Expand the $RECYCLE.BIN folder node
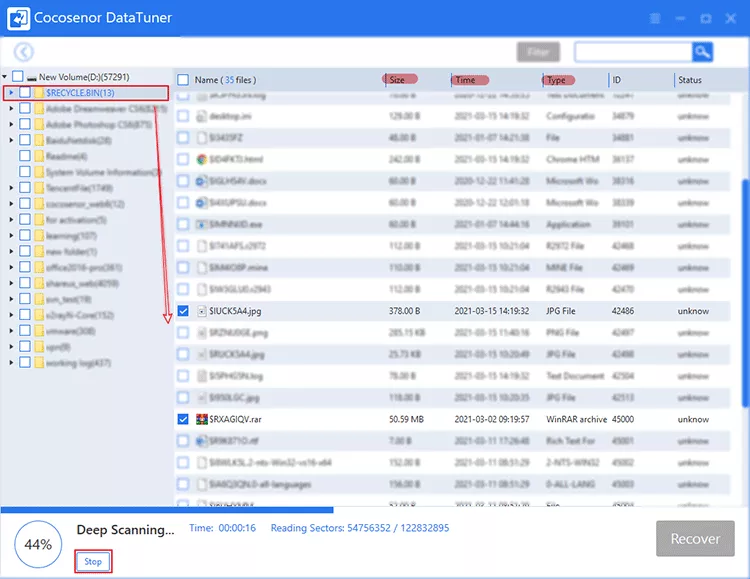750x579 pixels. 11,92
